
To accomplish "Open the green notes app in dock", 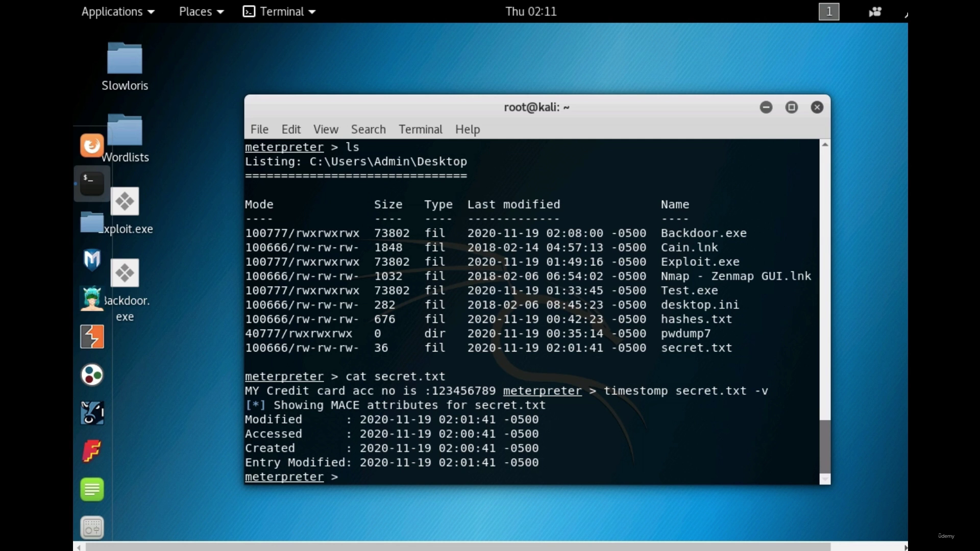I will [92, 489].
